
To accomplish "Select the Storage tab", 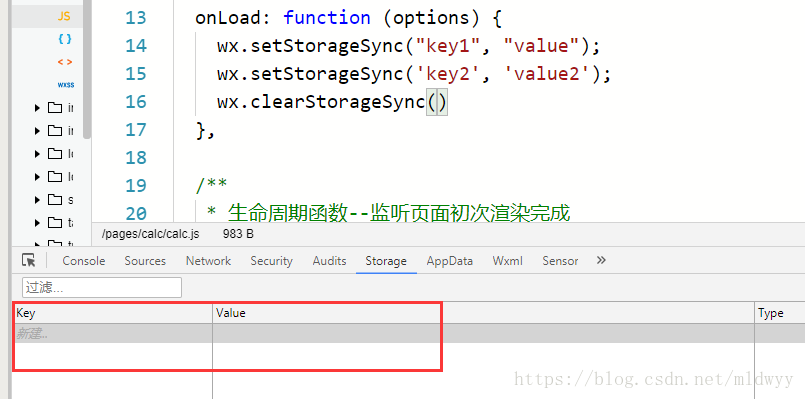I will click(x=386, y=261).
